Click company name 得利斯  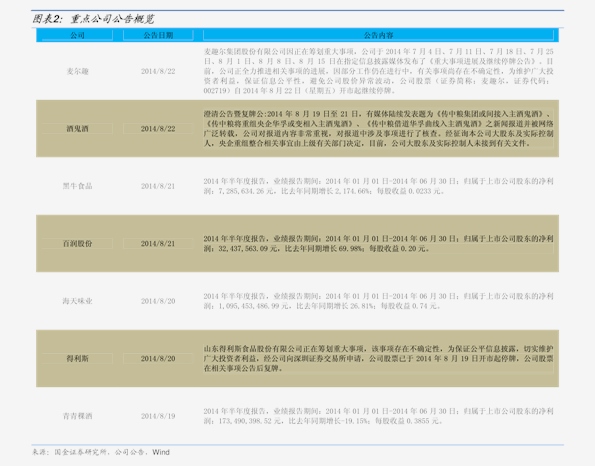(x=77, y=358)
